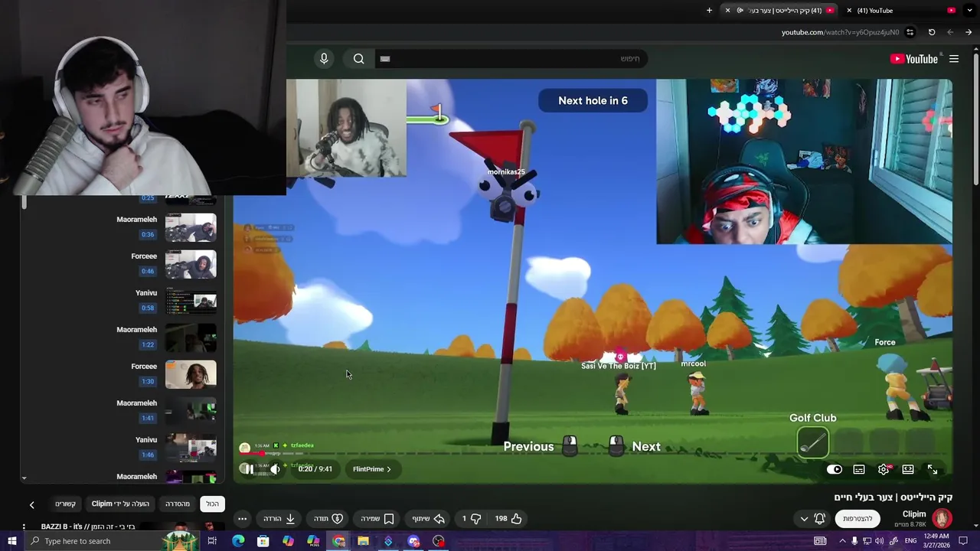Mute the video volume icon
Image resolution: width=980 pixels, height=551 pixels.
(x=275, y=469)
